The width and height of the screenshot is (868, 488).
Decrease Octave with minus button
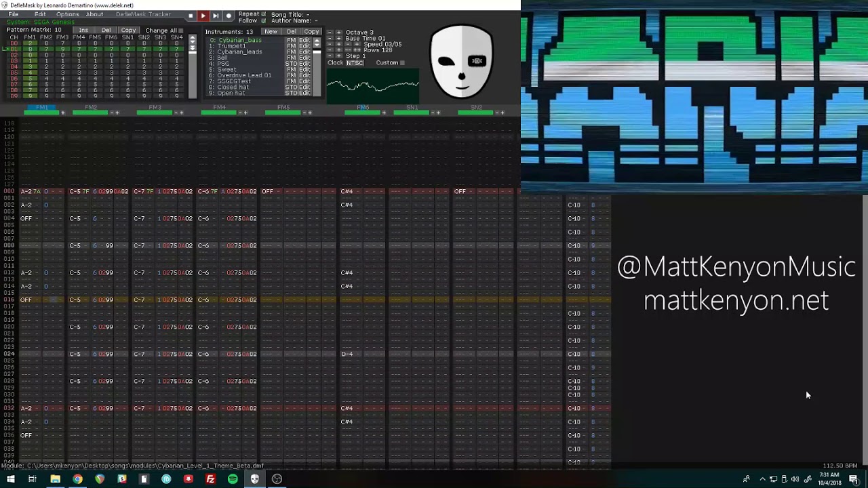[x=330, y=32]
